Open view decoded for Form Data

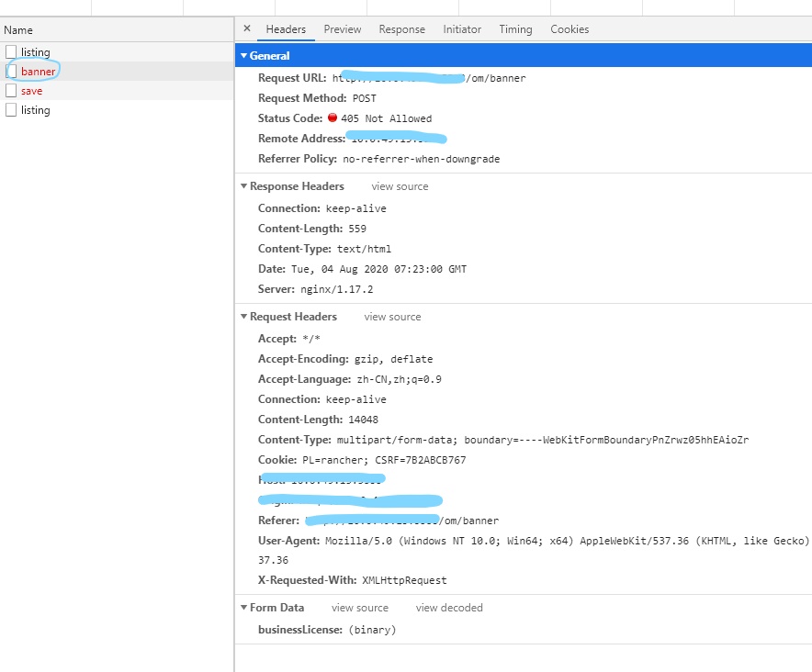[x=448, y=608]
